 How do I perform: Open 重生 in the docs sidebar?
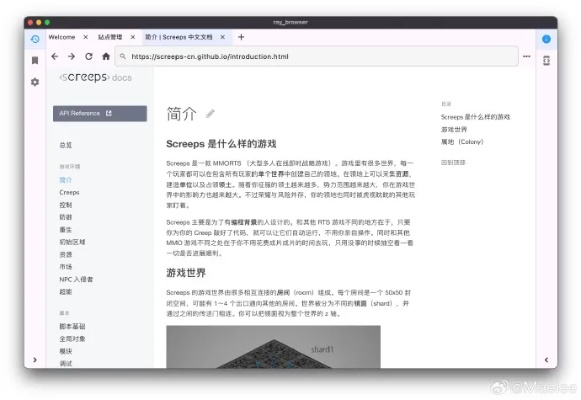pos(66,230)
